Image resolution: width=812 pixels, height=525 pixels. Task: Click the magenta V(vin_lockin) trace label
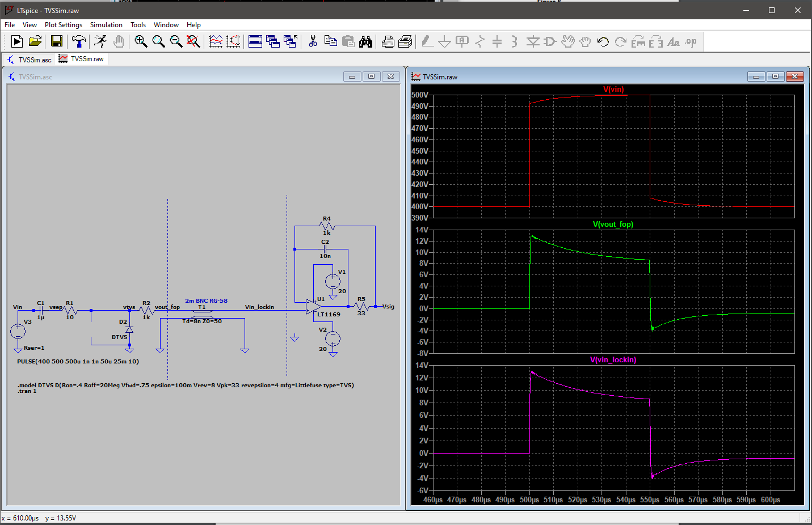click(x=613, y=360)
